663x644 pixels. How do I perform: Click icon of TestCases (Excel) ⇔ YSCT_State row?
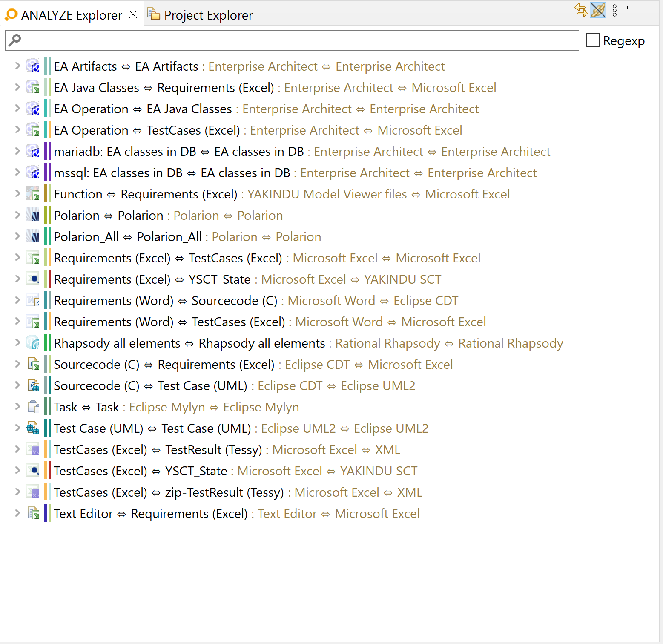coord(33,471)
